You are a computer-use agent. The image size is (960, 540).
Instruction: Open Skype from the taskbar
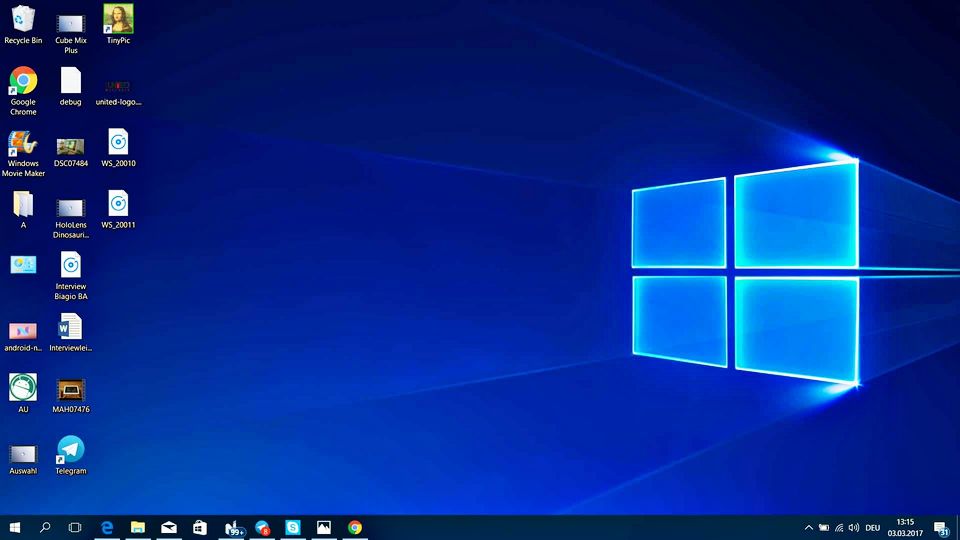click(x=292, y=527)
